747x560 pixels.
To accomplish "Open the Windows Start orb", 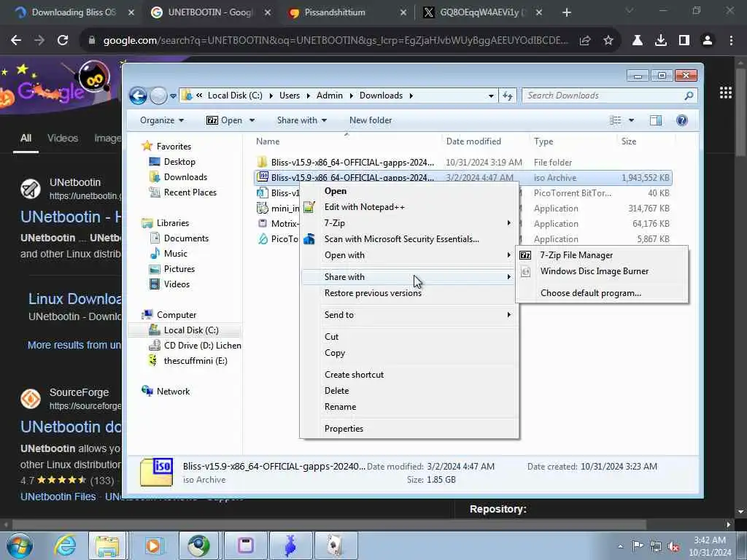I will coord(20,545).
